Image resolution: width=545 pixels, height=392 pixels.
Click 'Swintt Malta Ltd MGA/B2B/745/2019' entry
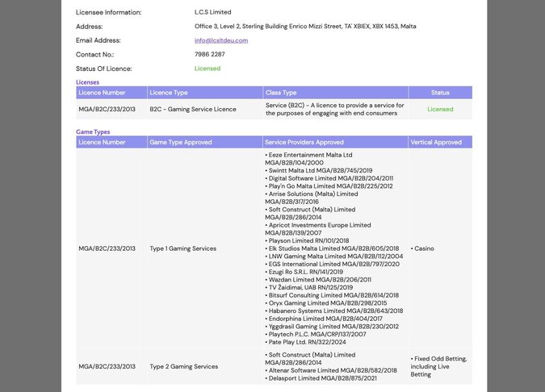[x=318, y=170]
